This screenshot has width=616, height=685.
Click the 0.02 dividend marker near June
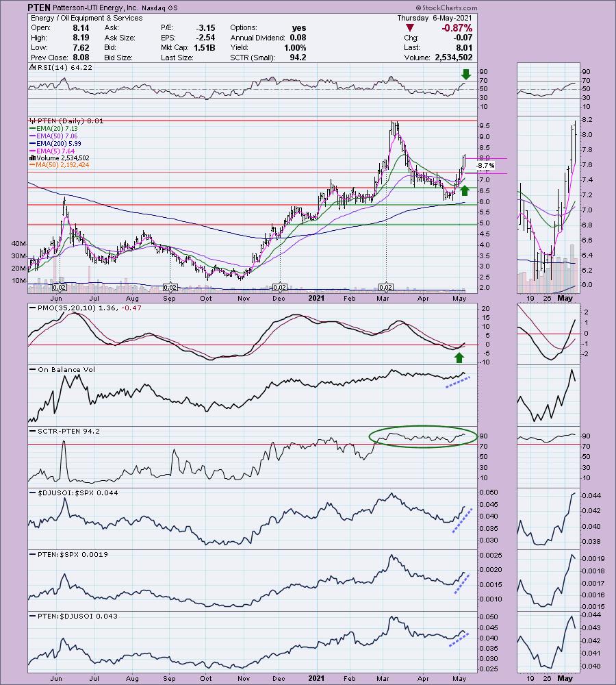pyautogui.click(x=60, y=288)
